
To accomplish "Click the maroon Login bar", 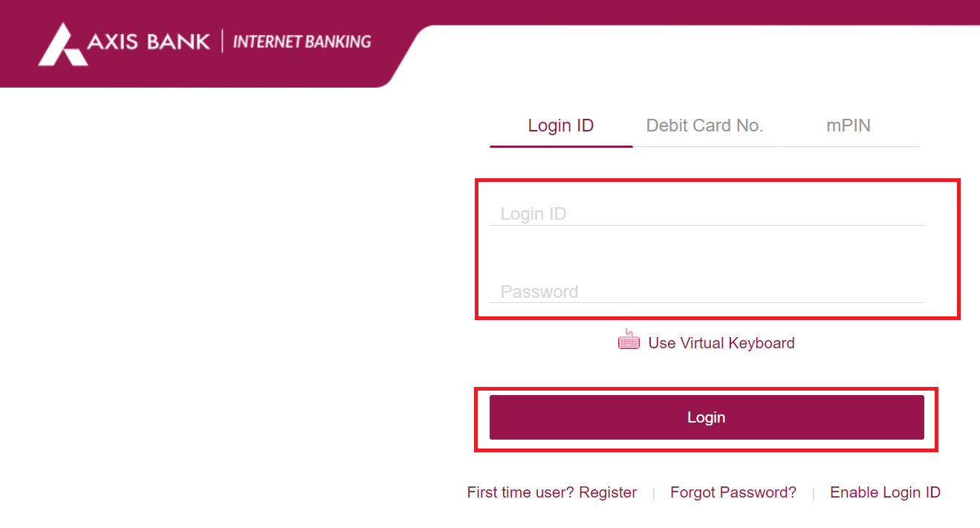I will [706, 417].
